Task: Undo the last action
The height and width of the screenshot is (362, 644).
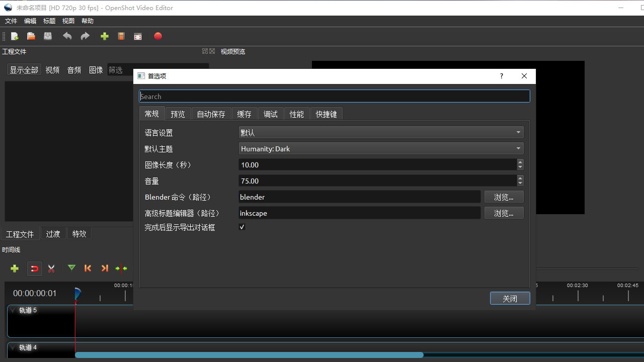Action: point(67,36)
